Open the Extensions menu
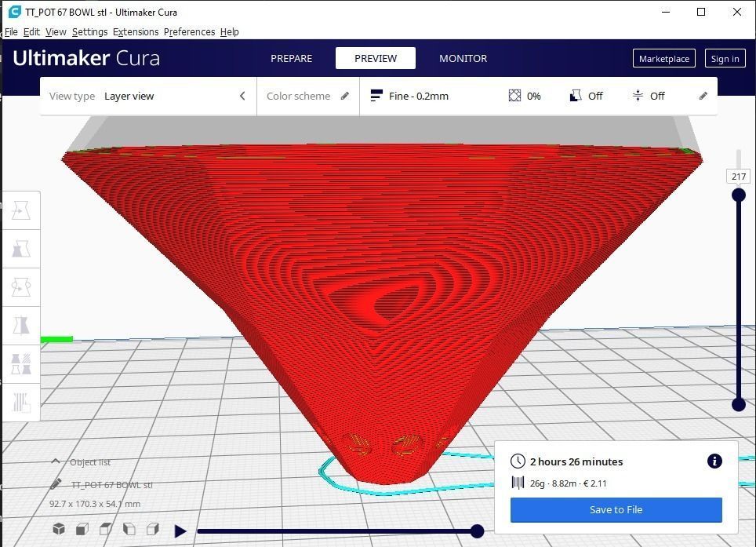Screen dimensions: 756x547 136,32
